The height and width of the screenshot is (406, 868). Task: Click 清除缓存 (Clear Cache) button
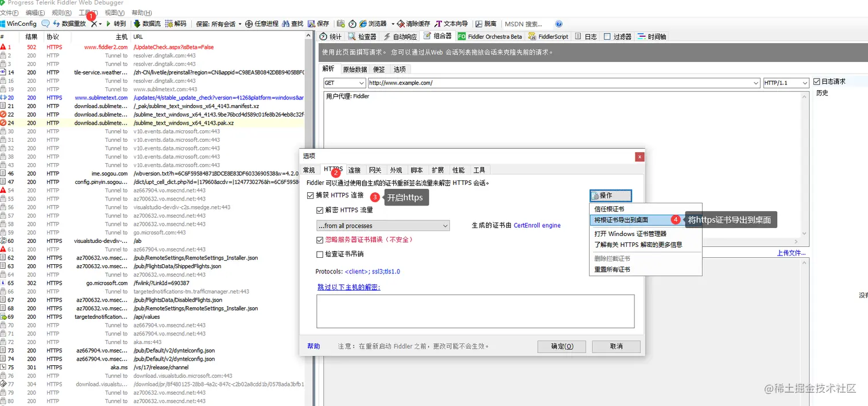(413, 24)
